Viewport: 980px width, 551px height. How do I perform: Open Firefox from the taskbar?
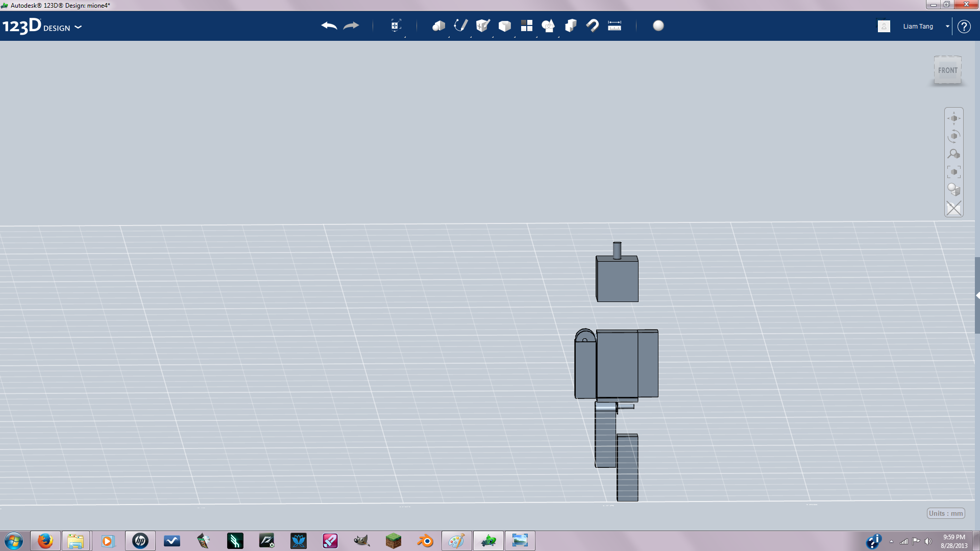(45, 541)
